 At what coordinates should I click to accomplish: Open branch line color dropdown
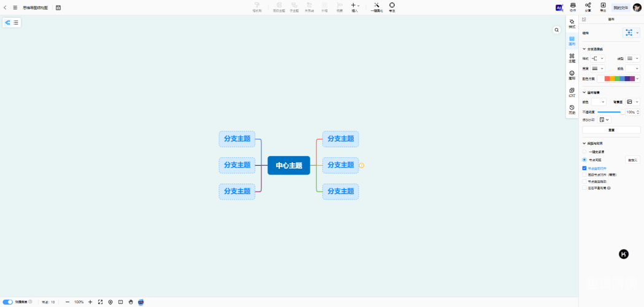point(632,69)
